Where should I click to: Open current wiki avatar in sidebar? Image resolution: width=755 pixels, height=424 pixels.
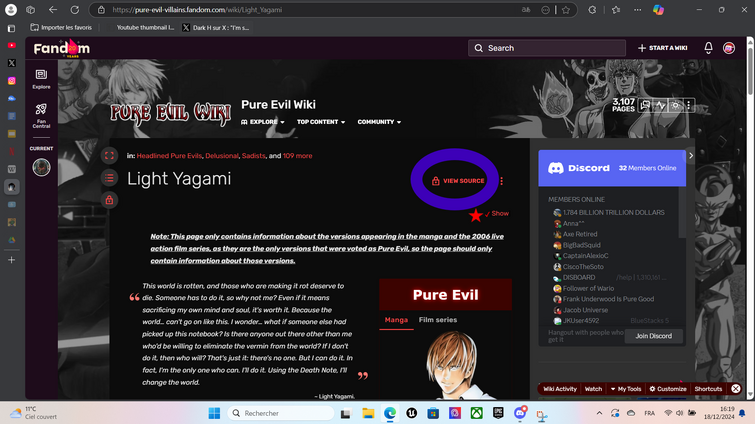pyautogui.click(x=41, y=167)
